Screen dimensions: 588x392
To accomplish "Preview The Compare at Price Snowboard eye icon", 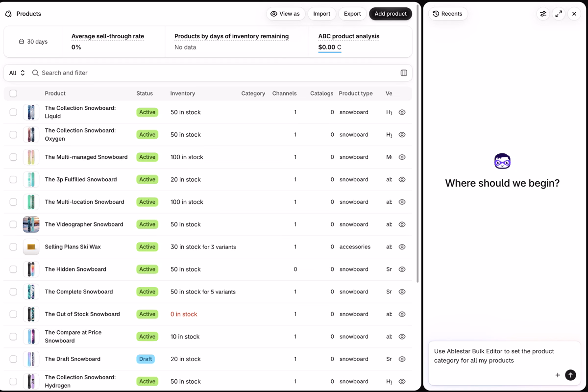I will click(x=402, y=337).
